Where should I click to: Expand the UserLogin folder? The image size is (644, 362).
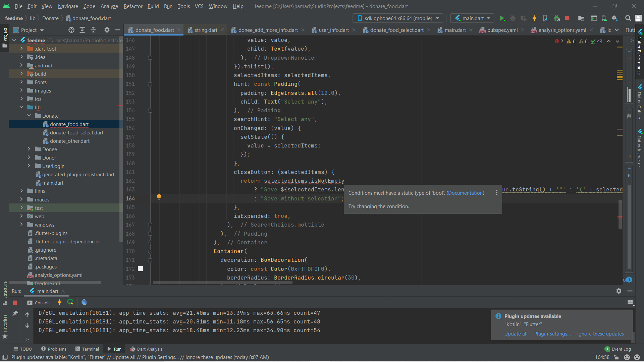click(29, 166)
